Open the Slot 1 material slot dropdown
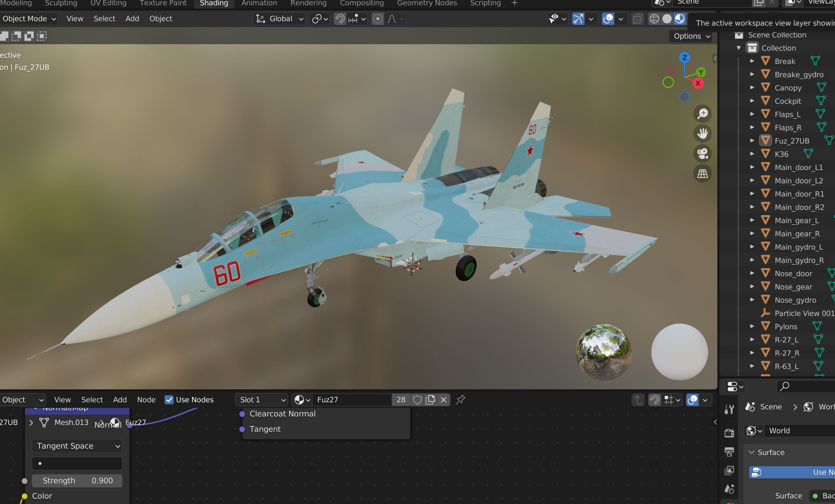The image size is (835, 504). click(x=262, y=400)
